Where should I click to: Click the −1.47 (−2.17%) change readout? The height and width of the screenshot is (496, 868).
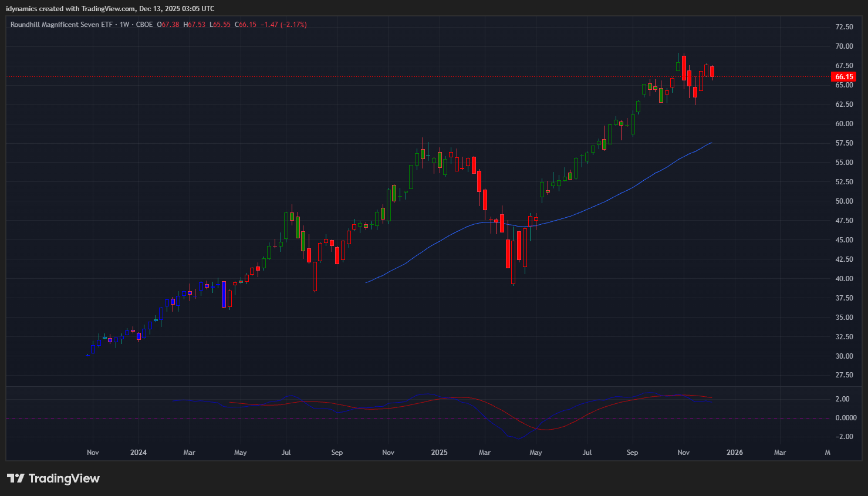point(284,25)
